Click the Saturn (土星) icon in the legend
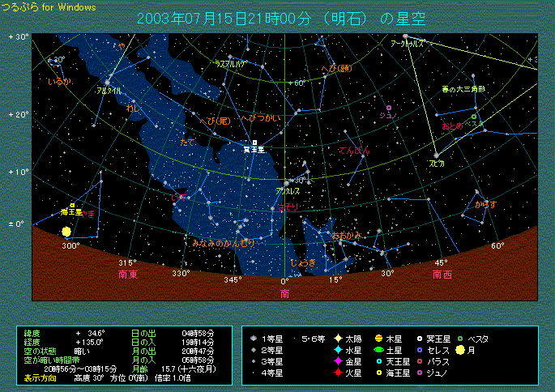555x392 pixels. (378, 350)
